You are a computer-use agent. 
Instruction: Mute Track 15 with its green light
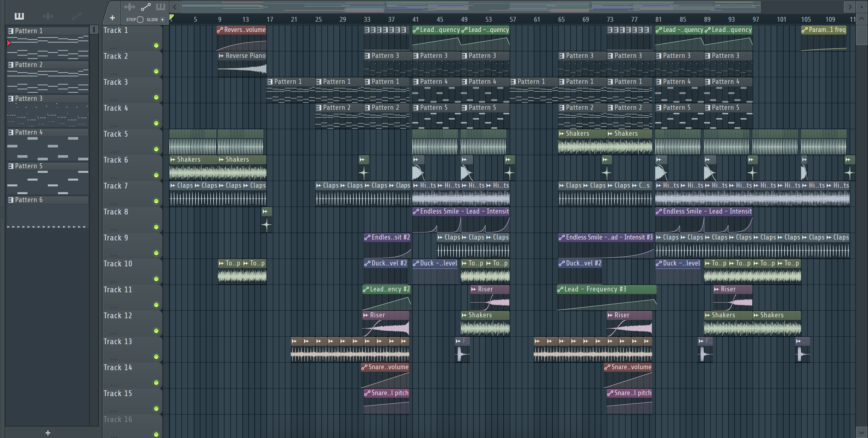tap(156, 409)
